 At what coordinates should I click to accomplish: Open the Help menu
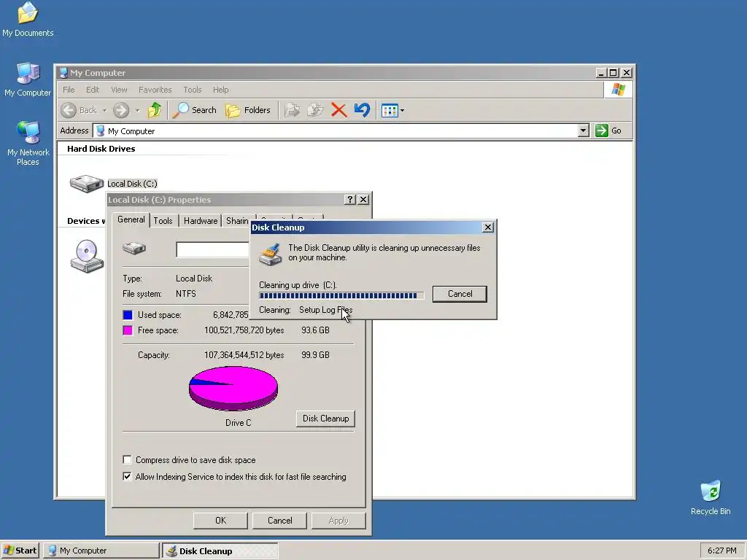point(220,90)
